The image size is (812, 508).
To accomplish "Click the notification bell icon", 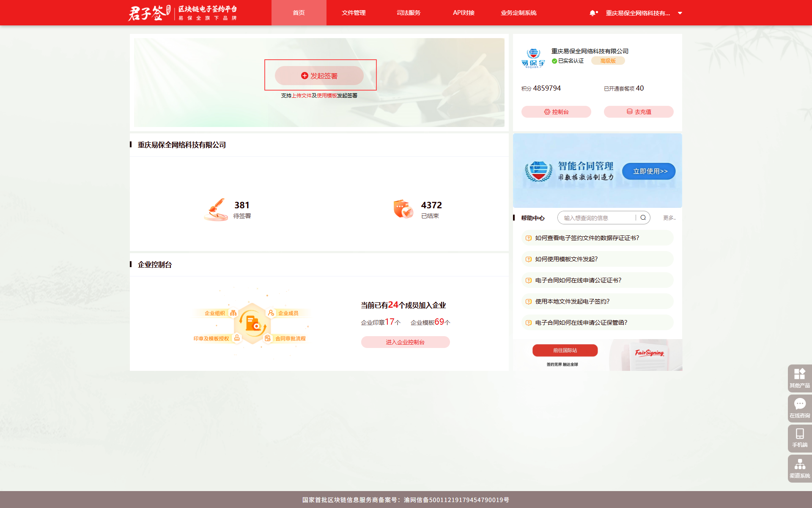I will click(x=593, y=13).
